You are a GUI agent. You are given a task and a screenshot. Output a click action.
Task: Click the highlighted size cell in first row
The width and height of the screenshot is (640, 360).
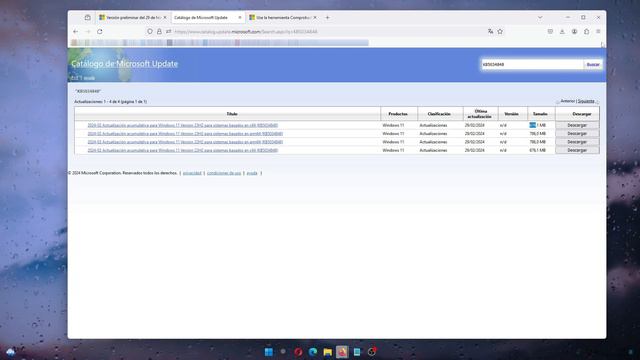coord(538,125)
